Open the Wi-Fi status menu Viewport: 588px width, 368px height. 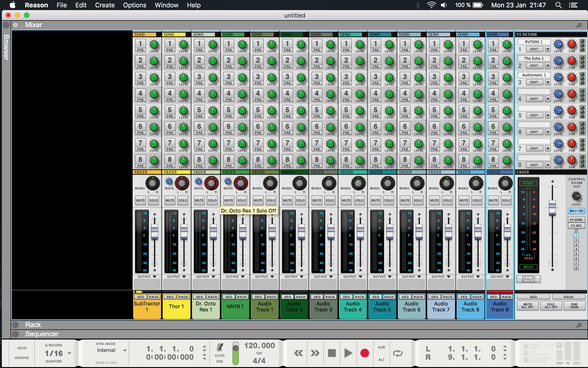pyautogui.click(x=431, y=5)
